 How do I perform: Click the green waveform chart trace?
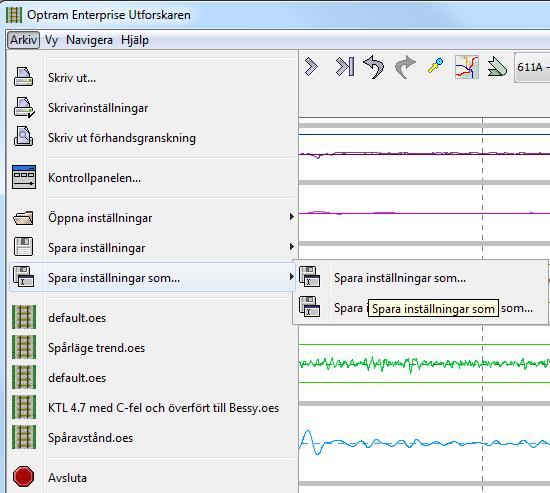(424, 364)
